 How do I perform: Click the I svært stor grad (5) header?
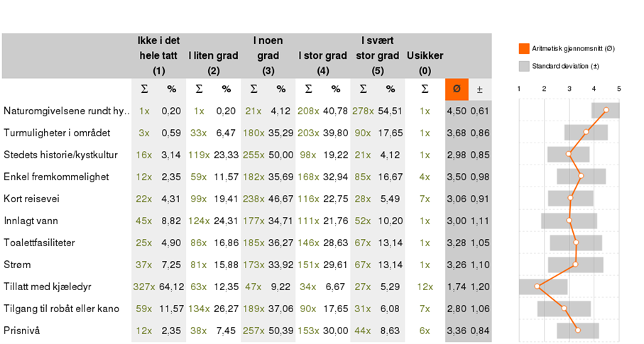pos(378,55)
